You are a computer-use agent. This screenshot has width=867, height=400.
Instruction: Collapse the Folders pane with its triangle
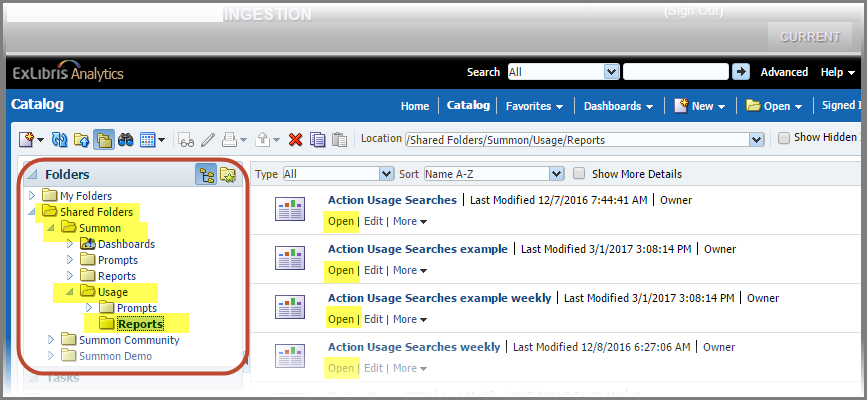coord(33,175)
